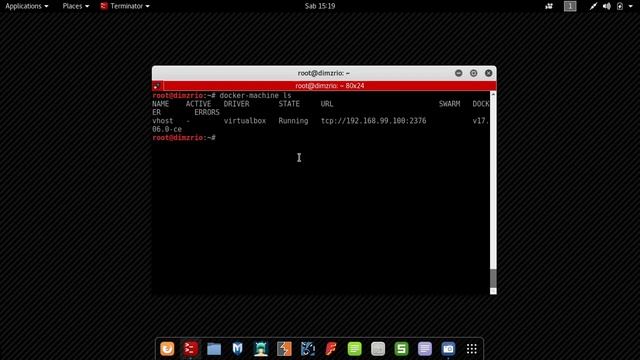The height and width of the screenshot is (360, 640).
Task: Launch the Maltego icon in dock
Action: pyautogui.click(x=308, y=349)
